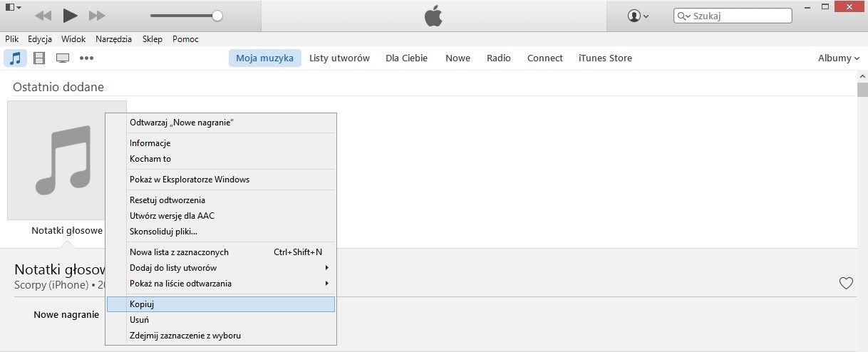868x352 pixels.
Task: Go to the Listy utworów tab
Action: pyautogui.click(x=339, y=58)
